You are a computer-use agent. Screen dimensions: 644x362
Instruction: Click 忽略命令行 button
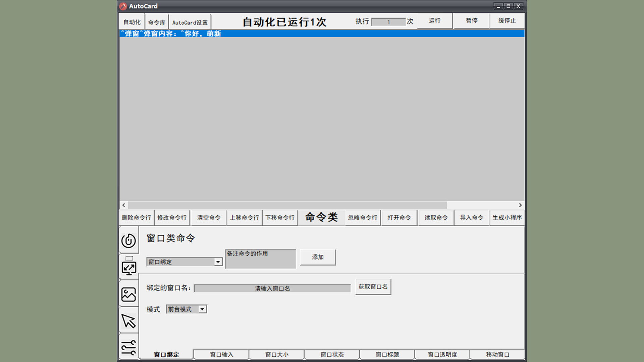(363, 218)
